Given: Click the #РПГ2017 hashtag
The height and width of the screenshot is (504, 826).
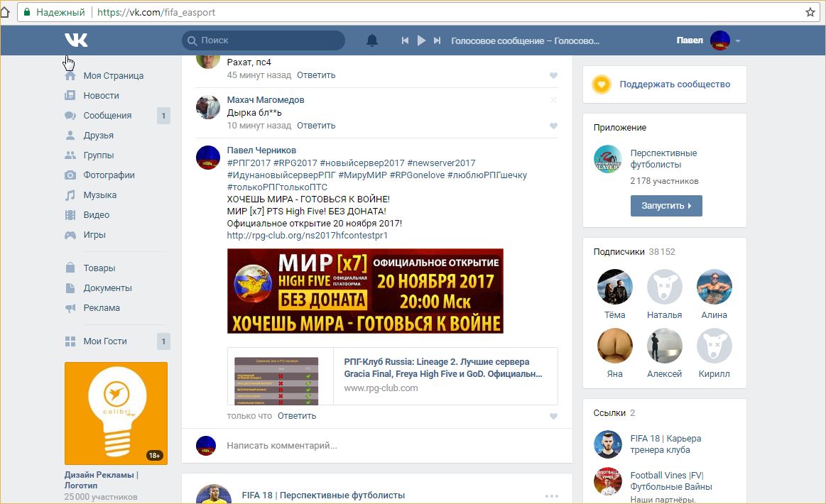Looking at the screenshot, I should pyautogui.click(x=249, y=163).
